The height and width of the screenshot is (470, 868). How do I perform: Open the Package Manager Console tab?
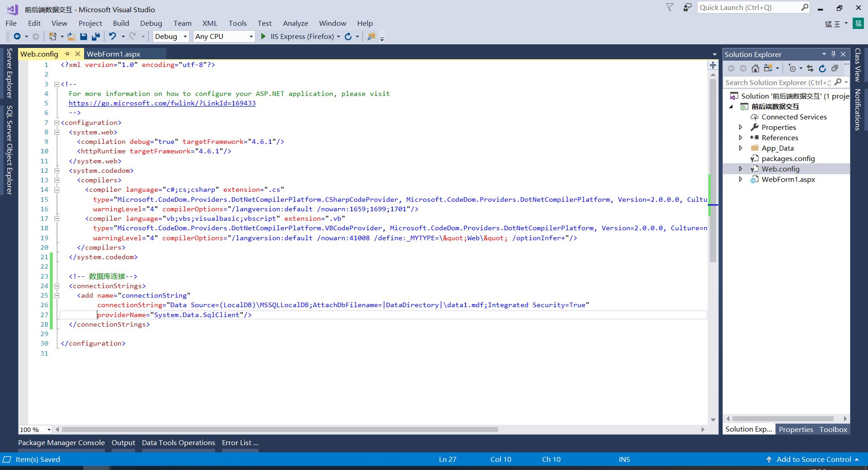[61, 443]
